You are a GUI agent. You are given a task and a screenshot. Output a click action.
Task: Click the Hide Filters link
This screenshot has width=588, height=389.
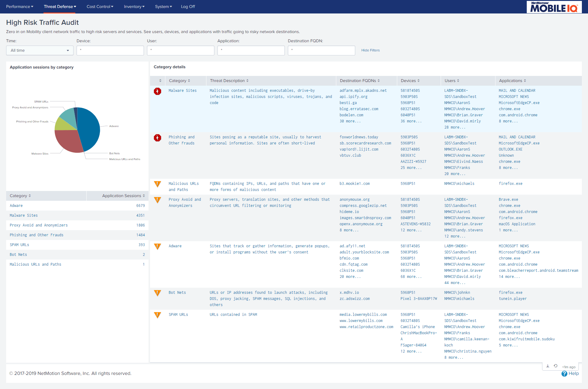click(370, 50)
